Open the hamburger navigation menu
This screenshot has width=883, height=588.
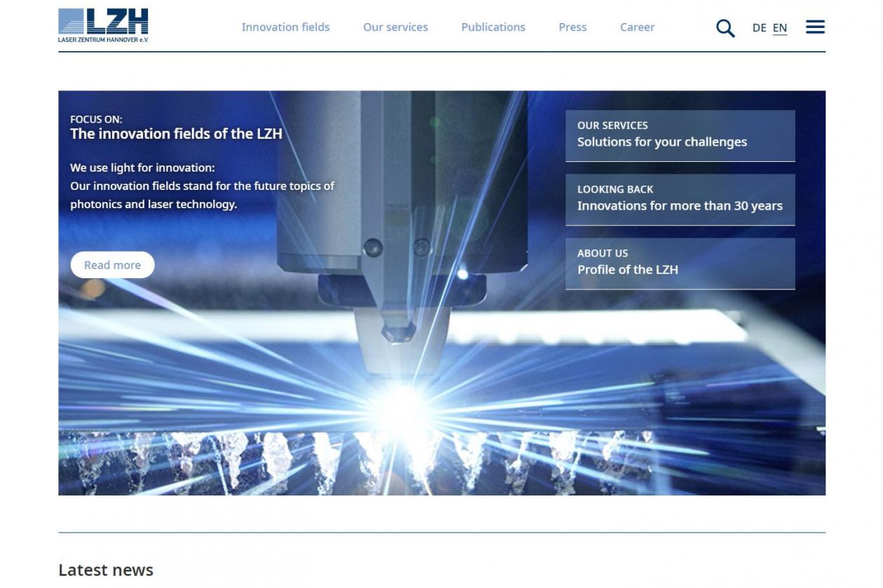click(814, 27)
